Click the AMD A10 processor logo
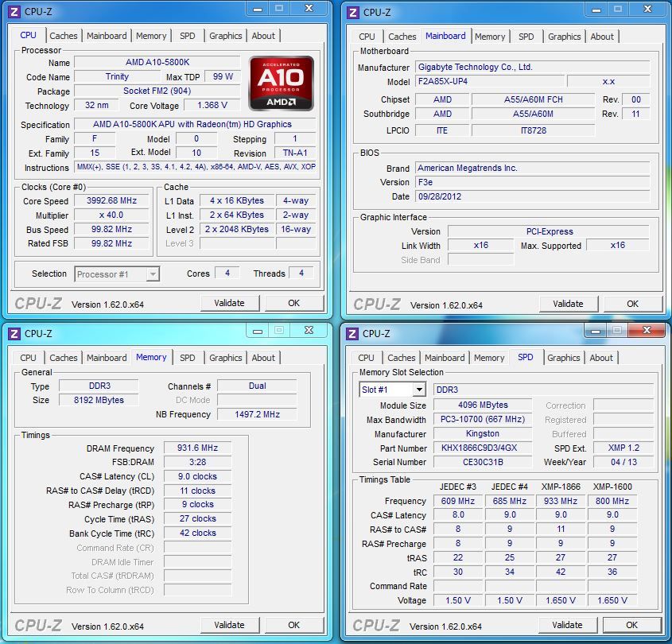The image size is (672, 644). coord(282,83)
